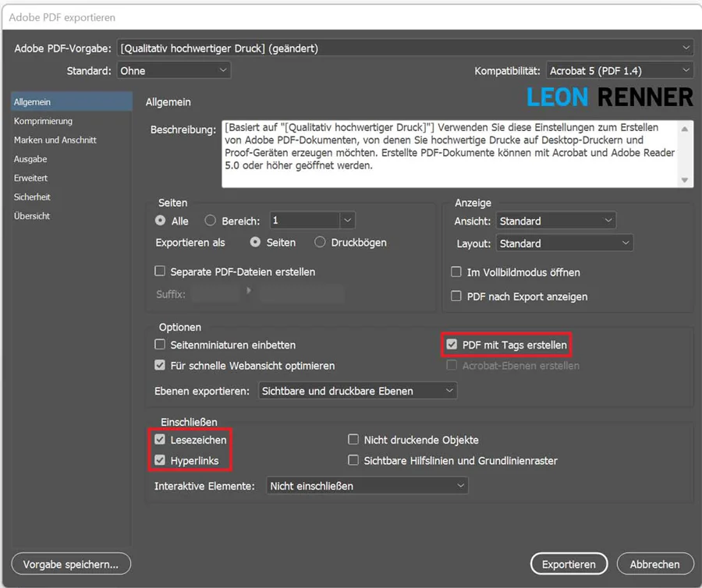
Task: Switch to the Sicherheit section
Action: 32,197
